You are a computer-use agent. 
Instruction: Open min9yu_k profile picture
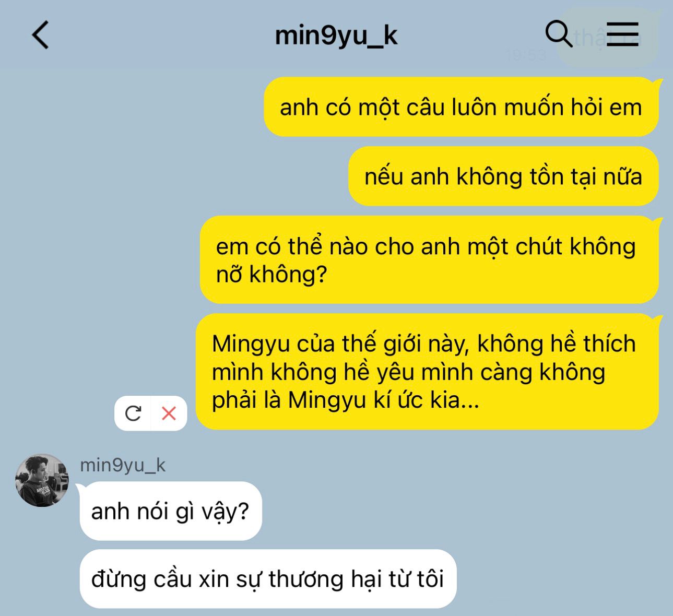42,480
